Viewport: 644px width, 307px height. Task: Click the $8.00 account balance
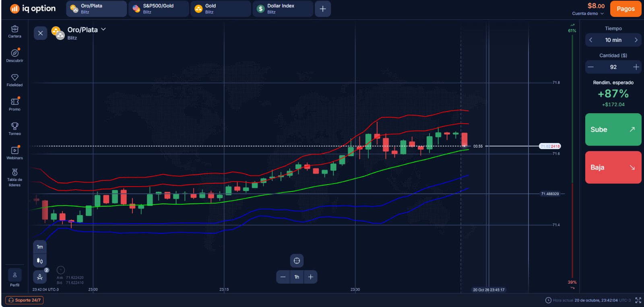[596, 6]
